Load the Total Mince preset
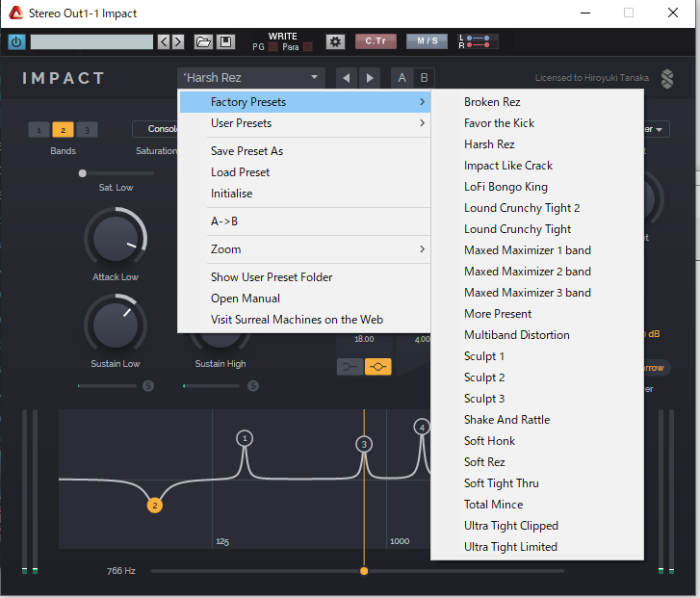The width and height of the screenshot is (700, 598). pos(537,505)
